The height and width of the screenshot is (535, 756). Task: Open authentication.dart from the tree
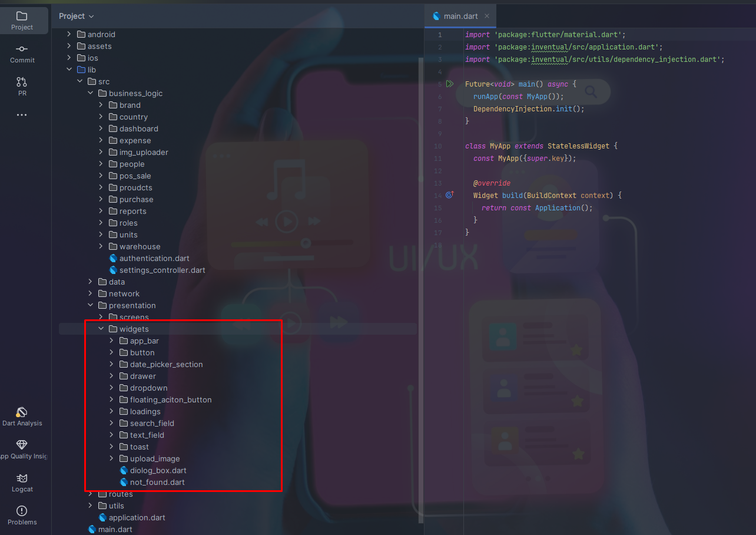pos(154,258)
